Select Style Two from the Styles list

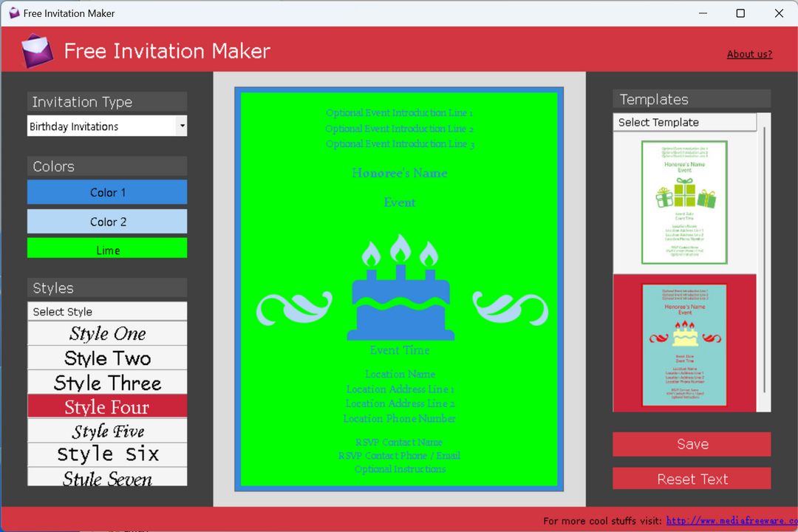click(106, 358)
